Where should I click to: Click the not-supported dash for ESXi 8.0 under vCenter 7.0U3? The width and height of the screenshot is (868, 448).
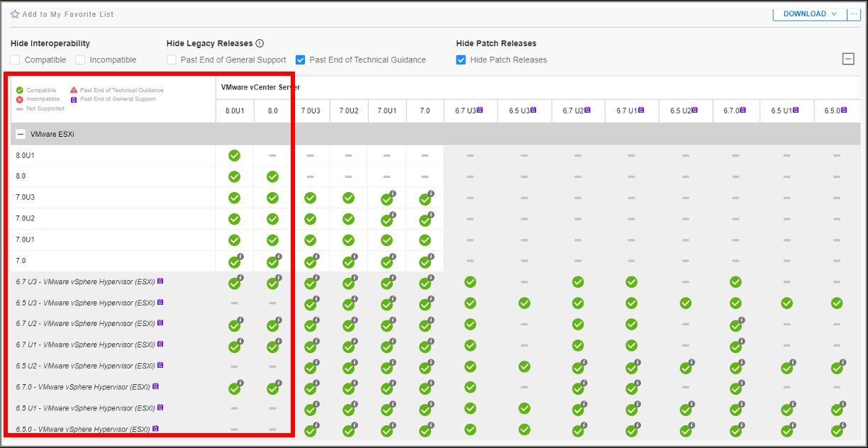(x=310, y=177)
